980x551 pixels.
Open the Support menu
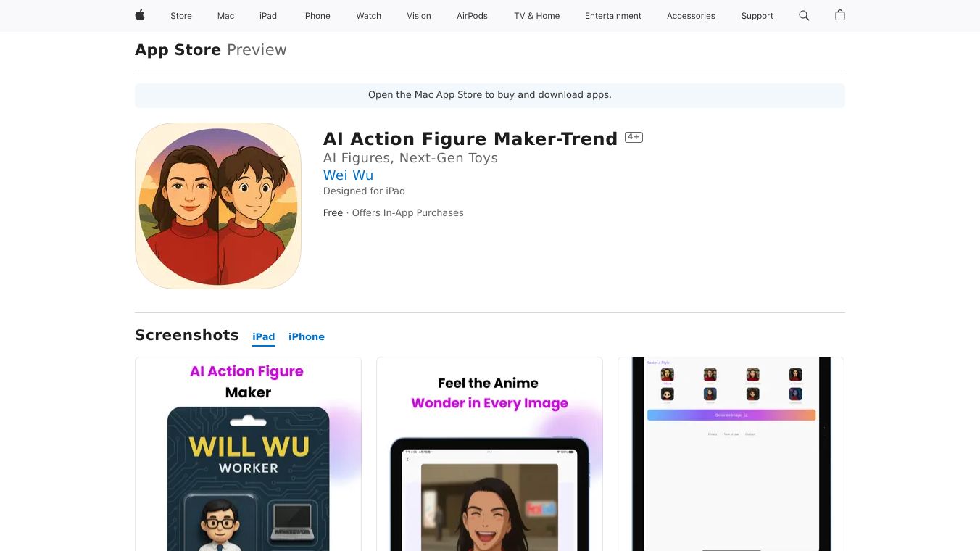point(757,16)
